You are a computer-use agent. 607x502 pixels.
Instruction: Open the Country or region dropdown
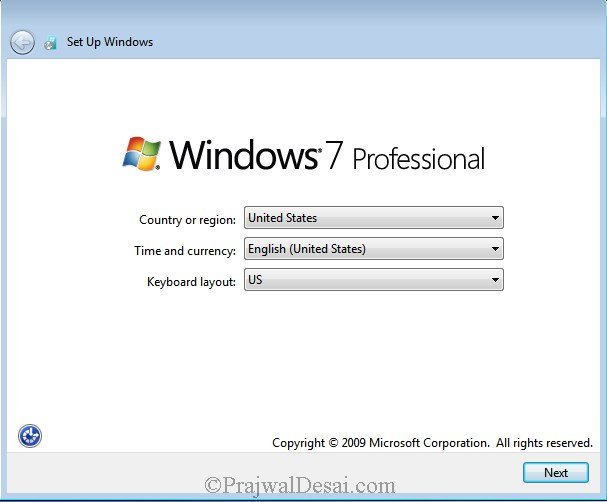374,218
